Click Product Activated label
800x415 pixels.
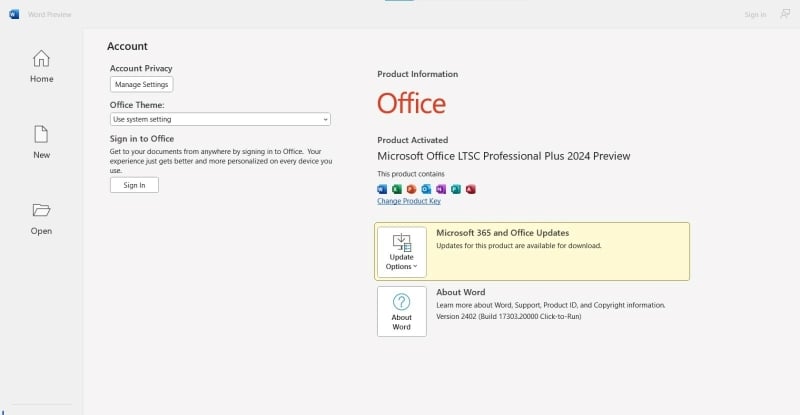(412, 140)
